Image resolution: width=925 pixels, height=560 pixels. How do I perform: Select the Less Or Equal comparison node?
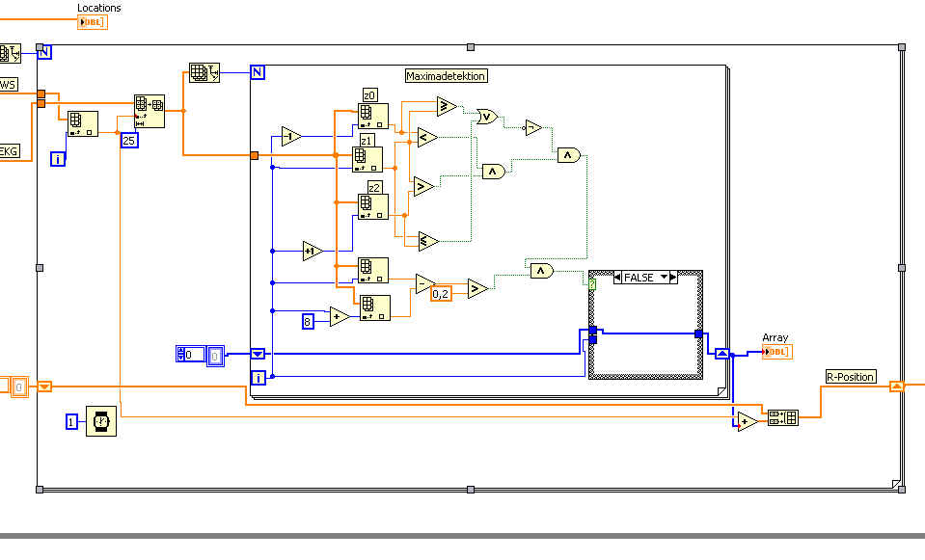pyautogui.click(x=427, y=241)
